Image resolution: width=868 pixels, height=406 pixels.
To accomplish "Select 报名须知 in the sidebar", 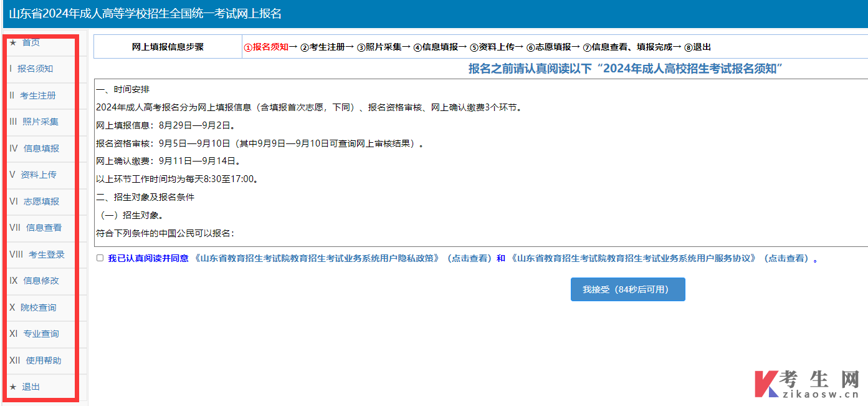I will pyautogui.click(x=35, y=69).
